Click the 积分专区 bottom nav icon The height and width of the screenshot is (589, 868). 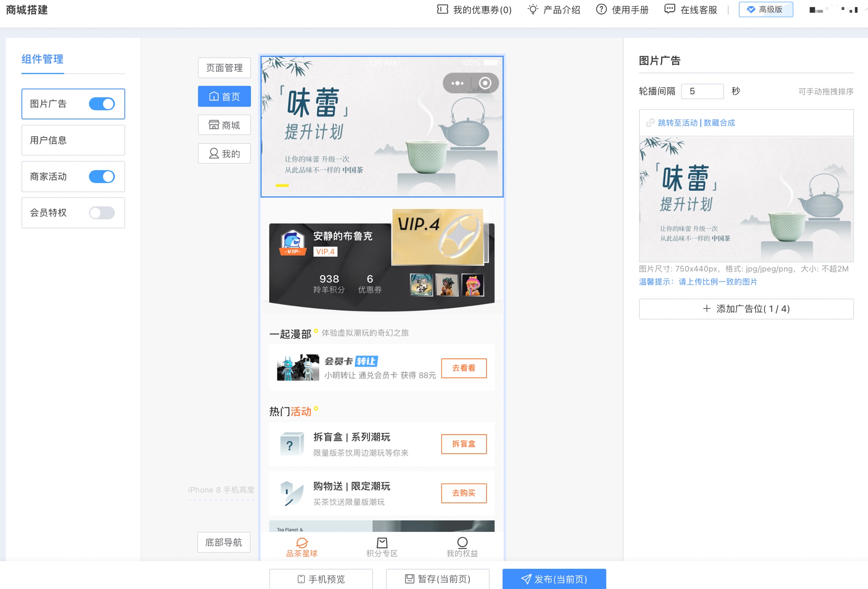[382, 543]
